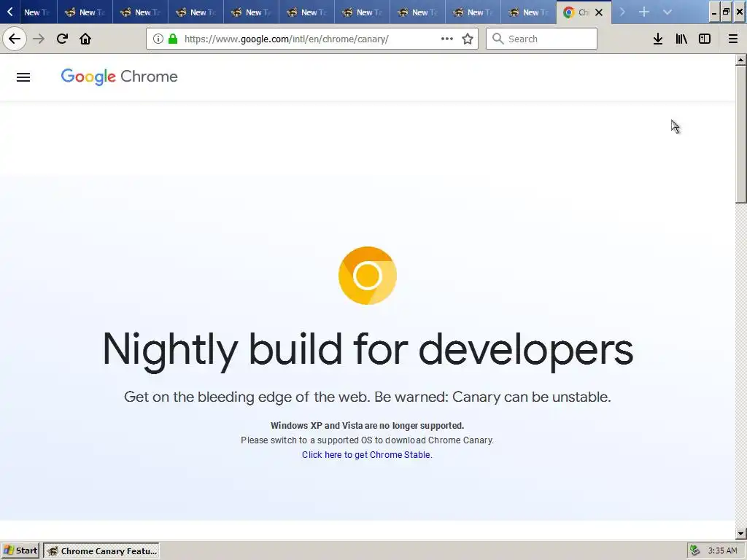Image resolution: width=747 pixels, height=560 pixels.
Task: Follow the 'Click here to get Chrome Stable' link
Action: 367,455
